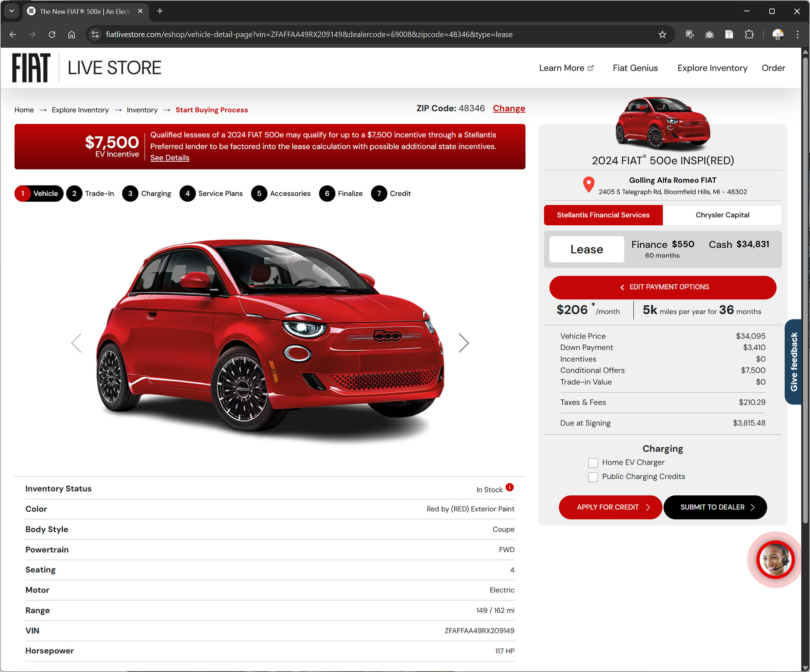
Task: Open Explore Inventory in the header
Action: tap(712, 68)
